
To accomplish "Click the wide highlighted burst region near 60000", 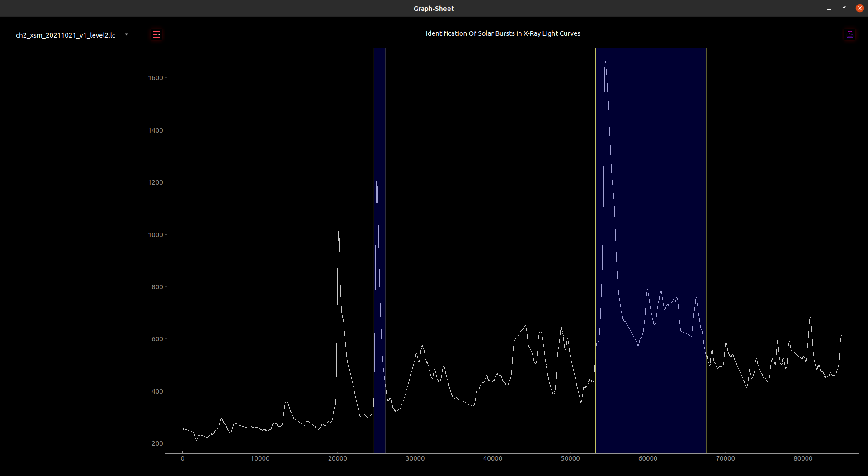I will pos(651,250).
